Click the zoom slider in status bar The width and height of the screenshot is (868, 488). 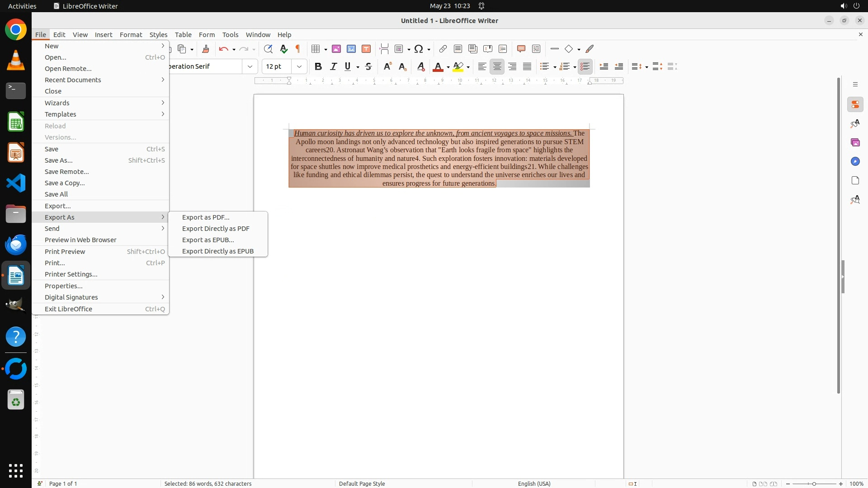pyautogui.click(x=814, y=483)
